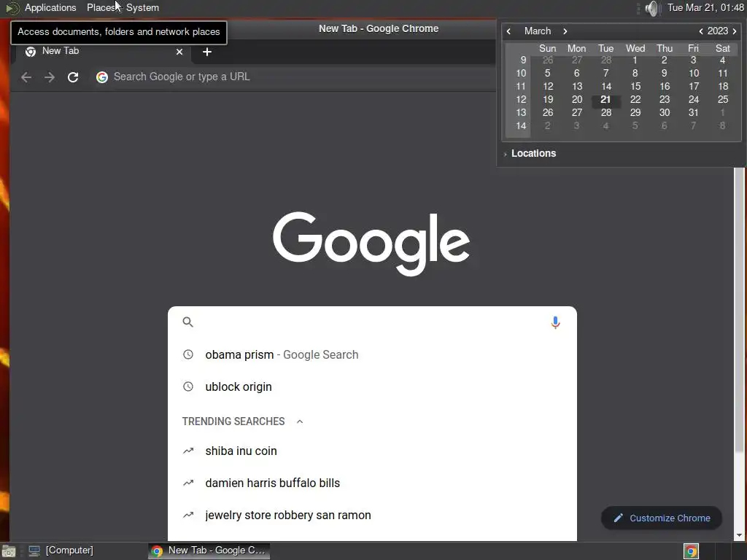The image size is (747, 560).
Task: Select damien harris buffalo bills trending search
Action: pyautogui.click(x=372, y=483)
